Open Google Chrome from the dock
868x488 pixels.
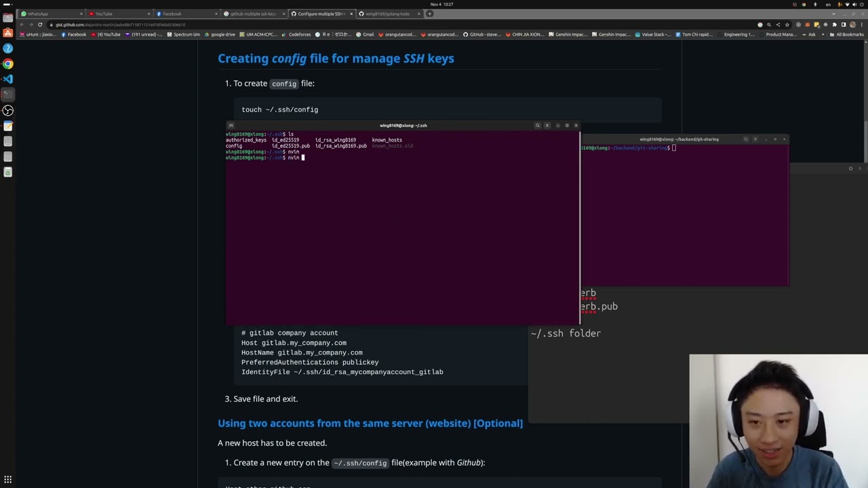7,64
